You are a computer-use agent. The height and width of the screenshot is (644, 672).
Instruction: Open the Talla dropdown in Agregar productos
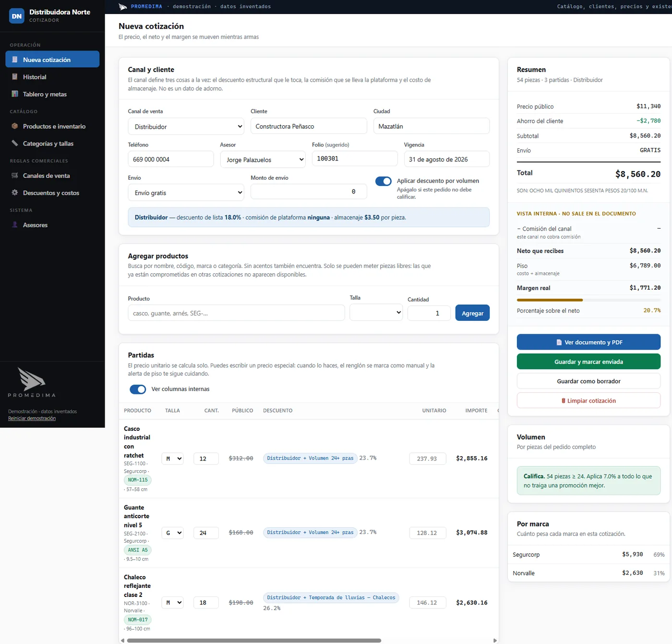376,312
